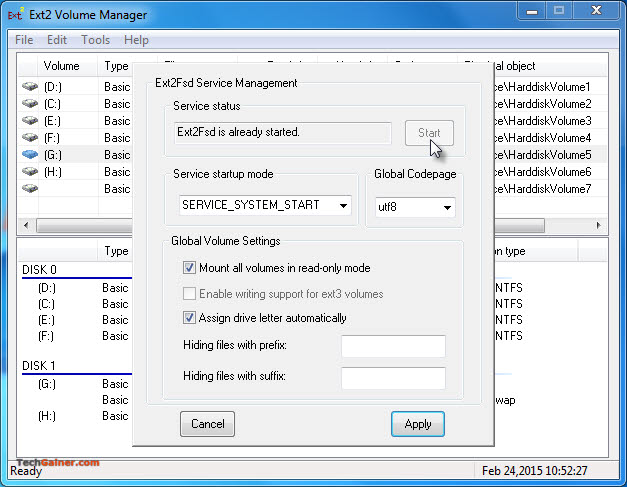This screenshot has height=487, width=627.
Task: Click the drive icon for volume D:
Action: (x=30, y=86)
